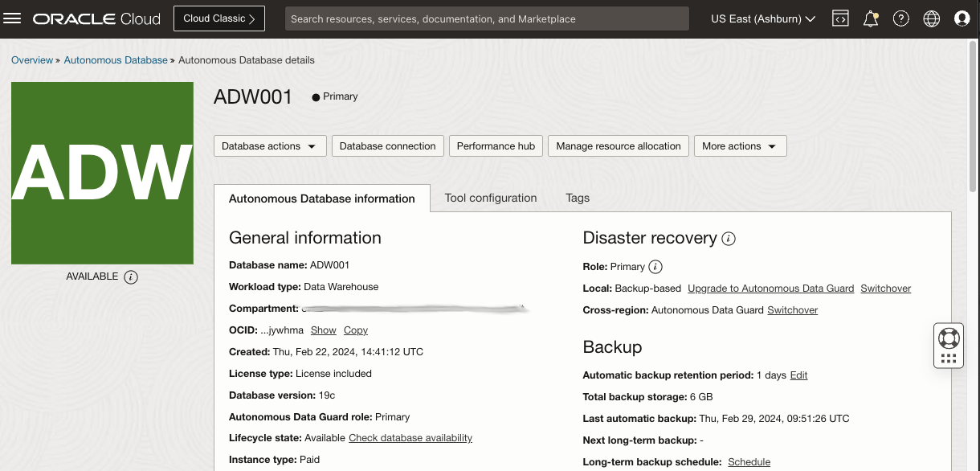Viewport: 980px width, 471px height.
Task: Click info icon beside Role: Primary
Action: coord(655,267)
